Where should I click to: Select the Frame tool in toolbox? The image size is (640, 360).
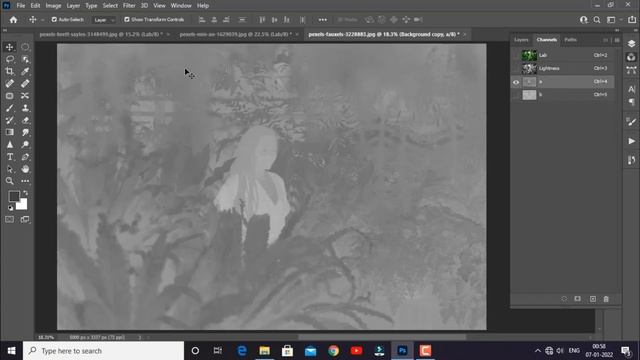click(10, 96)
